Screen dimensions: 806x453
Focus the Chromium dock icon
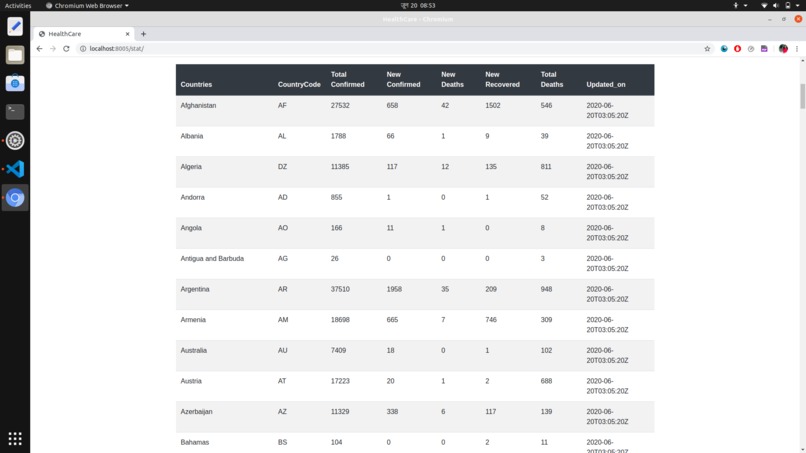click(15, 197)
